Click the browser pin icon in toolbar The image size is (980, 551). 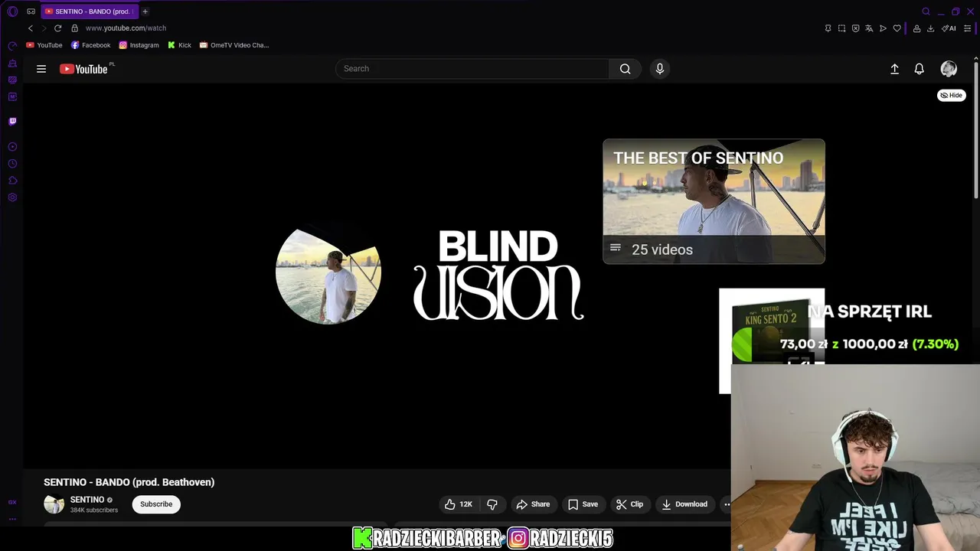tap(828, 28)
